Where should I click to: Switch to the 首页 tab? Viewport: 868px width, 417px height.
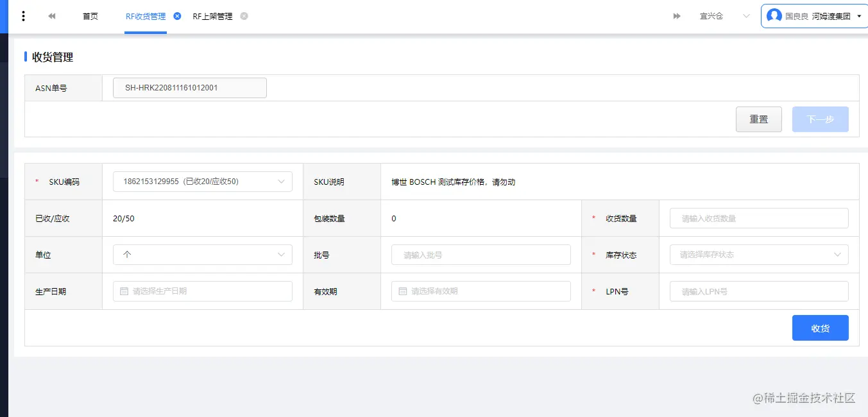pos(90,17)
